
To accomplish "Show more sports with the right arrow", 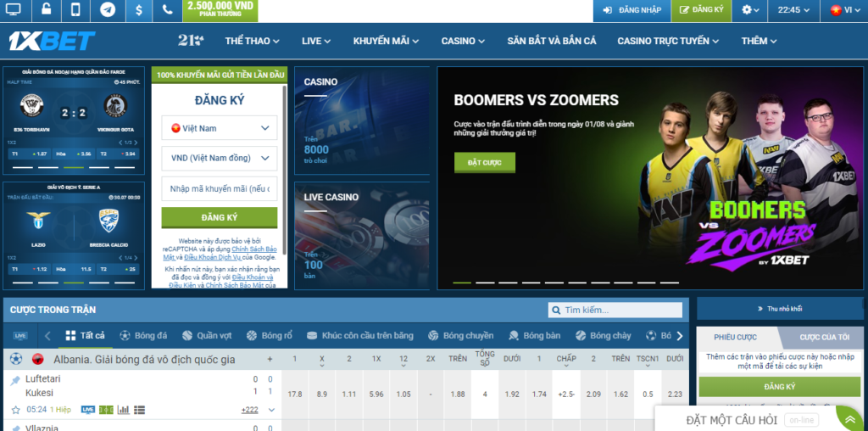I will click(x=680, y=336).
